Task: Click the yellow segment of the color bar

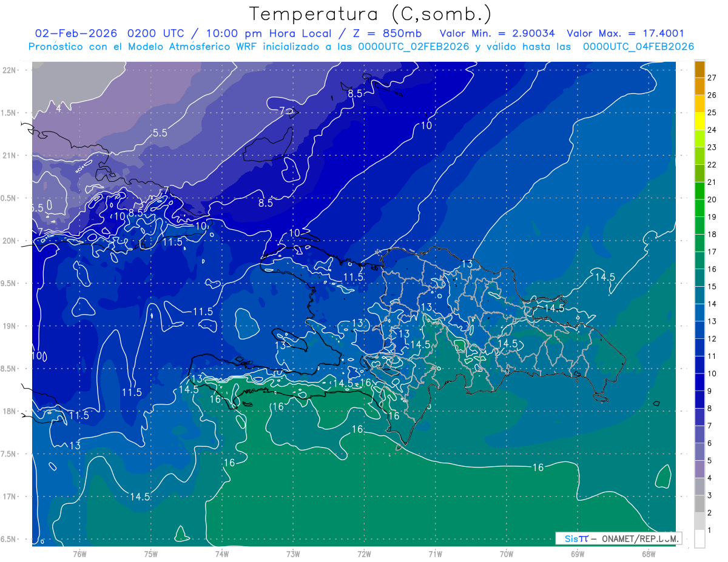Action: (x=699, y=121)
